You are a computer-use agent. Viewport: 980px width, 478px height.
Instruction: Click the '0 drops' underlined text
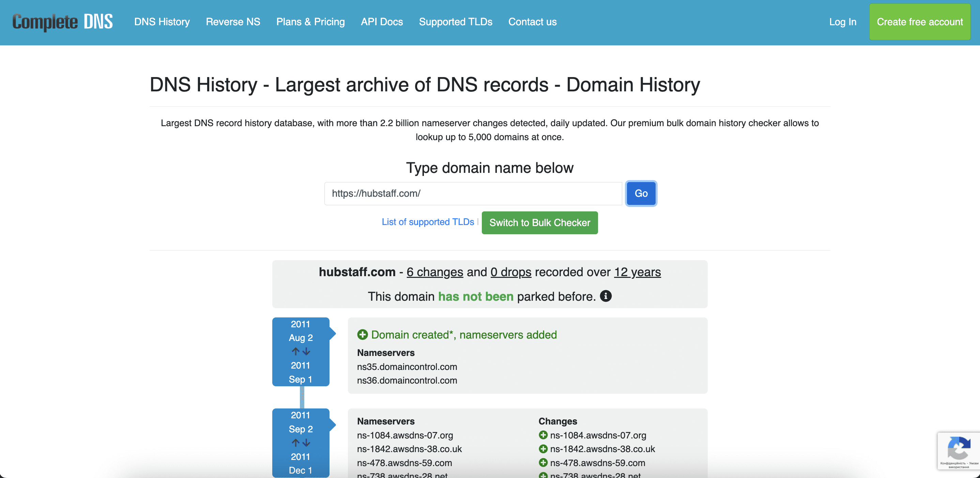click(510, 272)
